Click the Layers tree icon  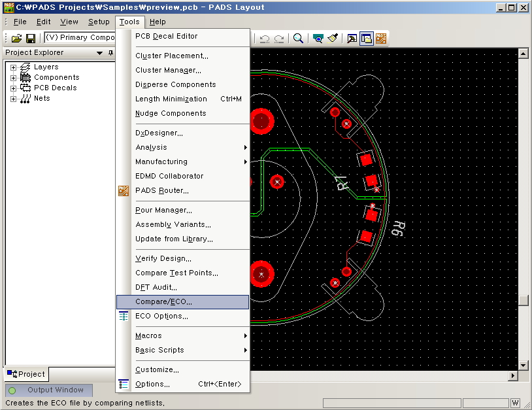25,67
